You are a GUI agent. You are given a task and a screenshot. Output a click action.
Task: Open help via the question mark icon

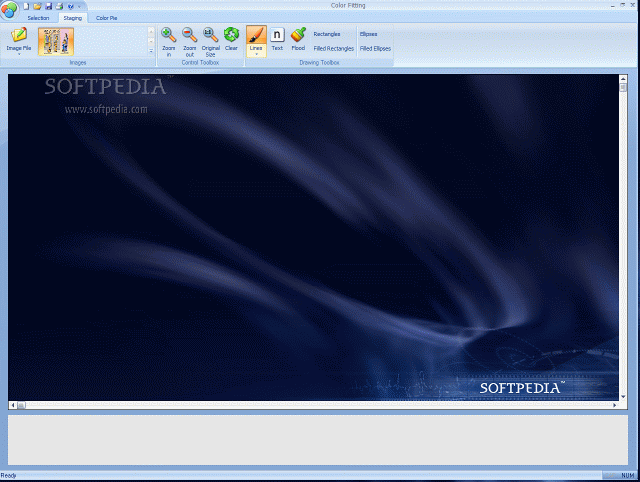70,6
